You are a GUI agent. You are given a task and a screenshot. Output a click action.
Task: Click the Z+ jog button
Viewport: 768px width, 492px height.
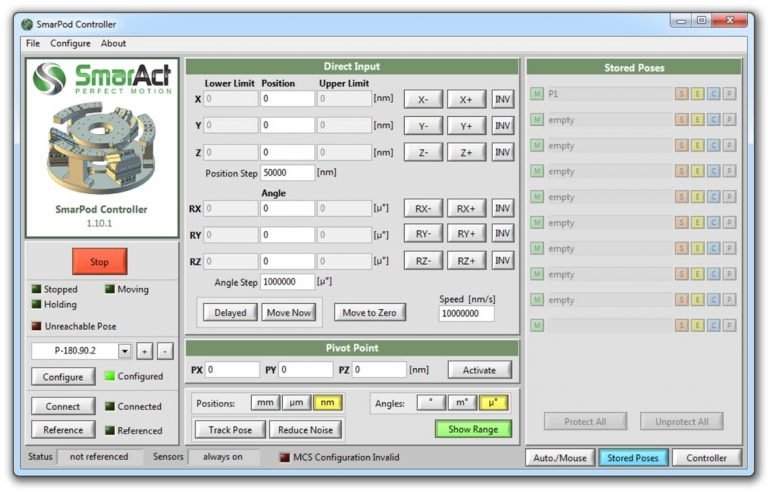click(466, 152)
